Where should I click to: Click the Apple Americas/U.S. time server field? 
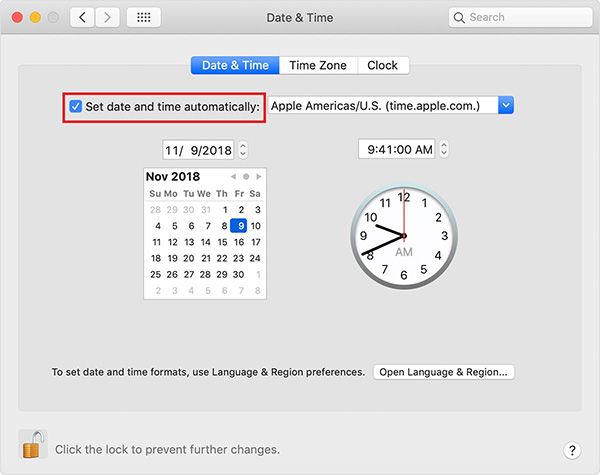pos(383,105)
